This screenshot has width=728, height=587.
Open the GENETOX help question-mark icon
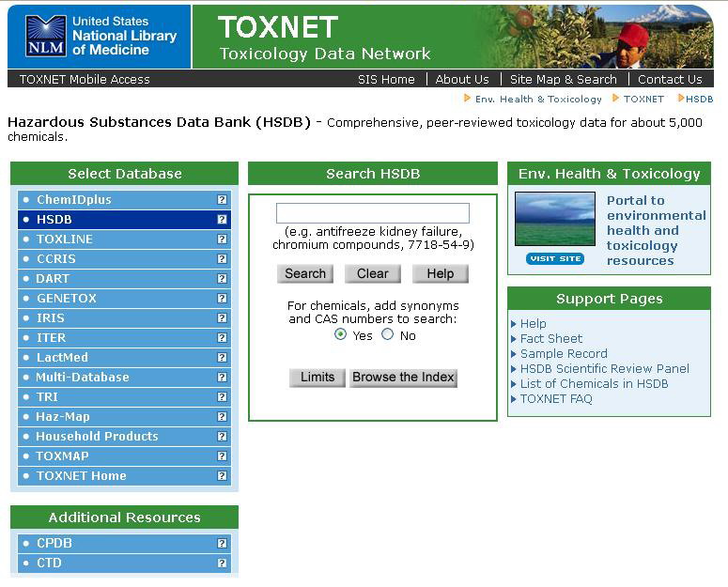pyautogui.click(x=222, y=299)
